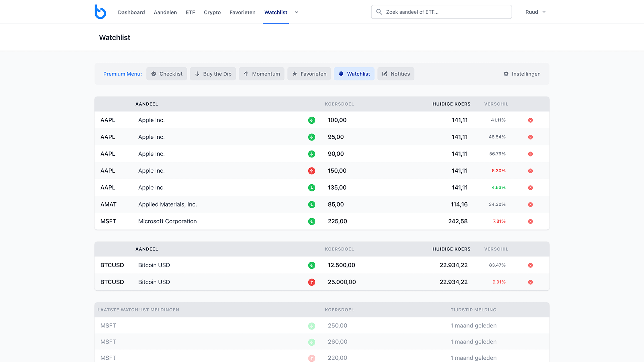Open Instellingen settings
Screen dimensions: 644x362
tap(522, 74)
